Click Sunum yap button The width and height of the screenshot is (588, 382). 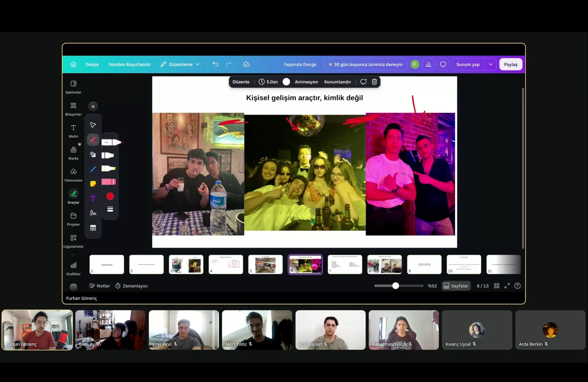point(468,65)
